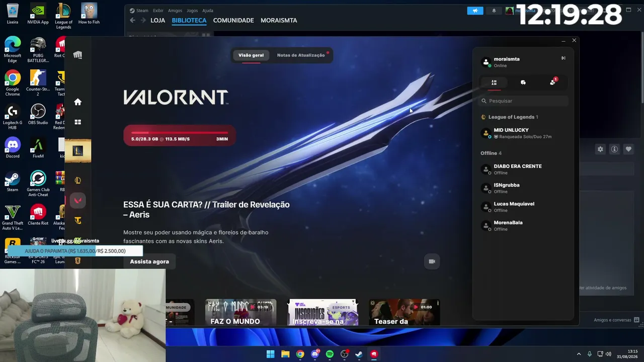This screenshot has width=644, height=362.
Task: Click the info icon in Steam window
Action: coord(614,149)
